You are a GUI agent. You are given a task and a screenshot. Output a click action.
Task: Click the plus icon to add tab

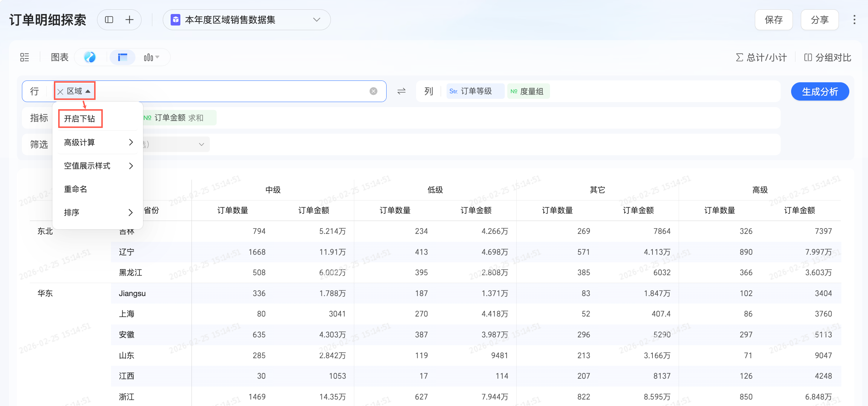(129, 20)
